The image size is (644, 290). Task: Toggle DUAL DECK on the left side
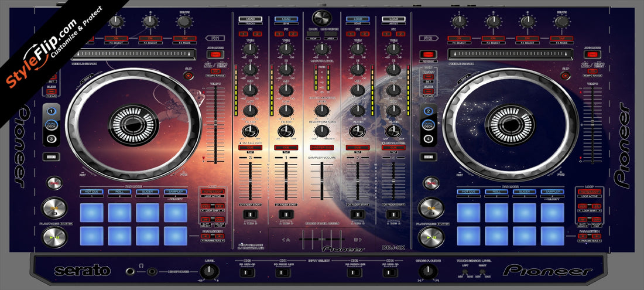(52, 125)
